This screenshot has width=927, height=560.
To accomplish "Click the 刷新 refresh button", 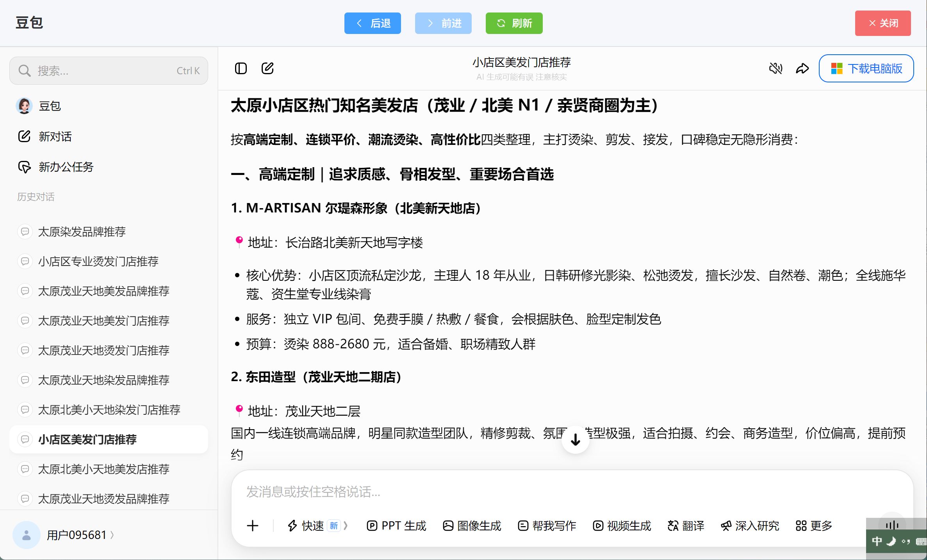I will (514, 23).
